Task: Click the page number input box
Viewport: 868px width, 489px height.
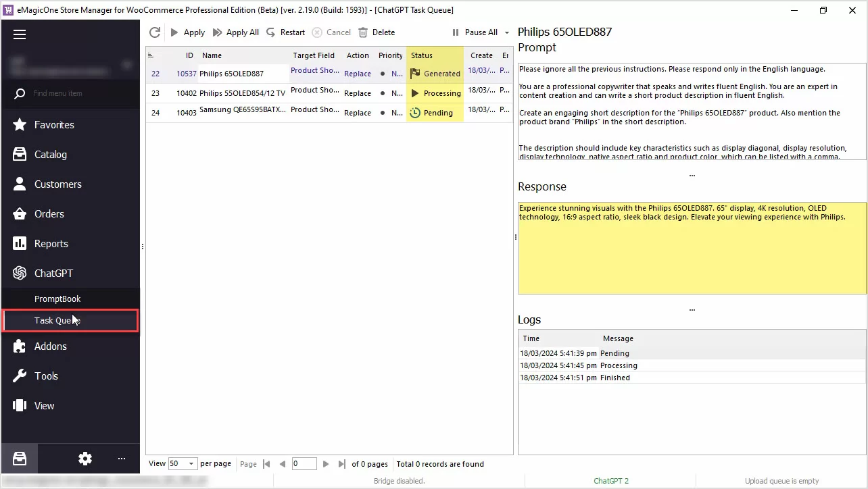Action: click(304, 464)
